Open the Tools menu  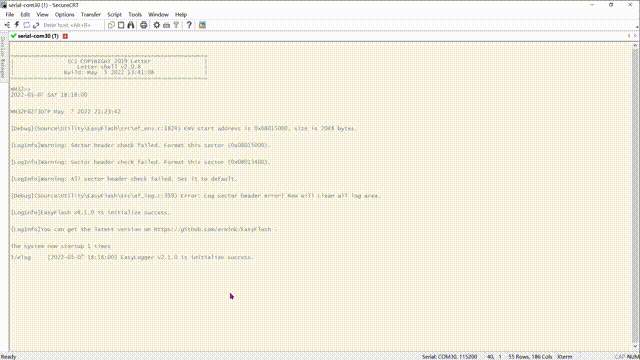click(x=135, y=14)
